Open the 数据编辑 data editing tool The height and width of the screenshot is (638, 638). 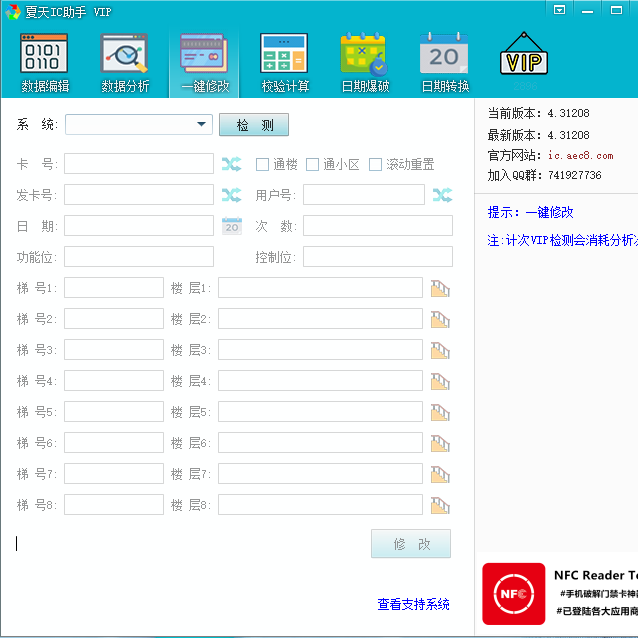tap(45, 63)
